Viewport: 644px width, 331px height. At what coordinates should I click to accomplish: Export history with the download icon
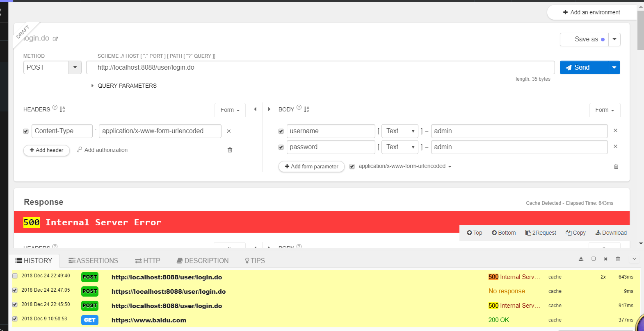[x=581, y=259]
